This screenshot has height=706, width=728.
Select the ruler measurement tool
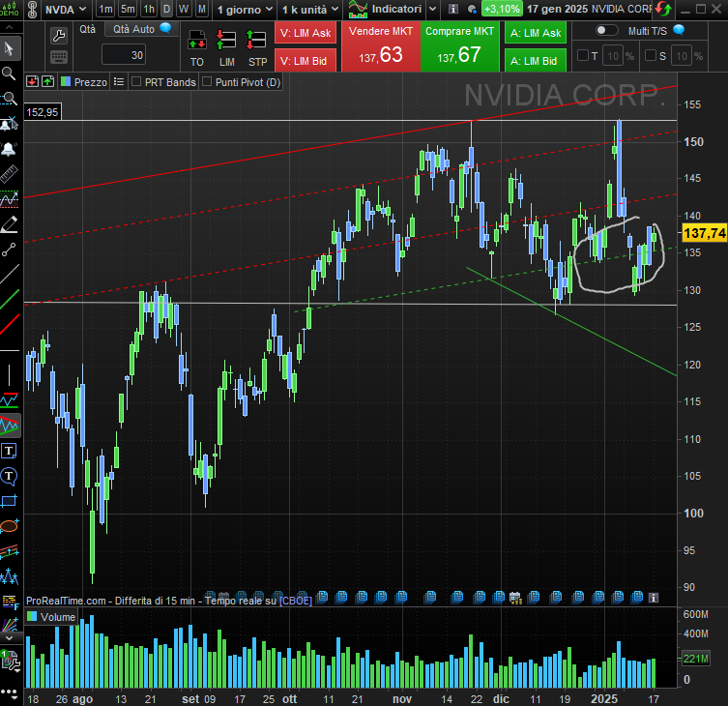pos(10,174)
